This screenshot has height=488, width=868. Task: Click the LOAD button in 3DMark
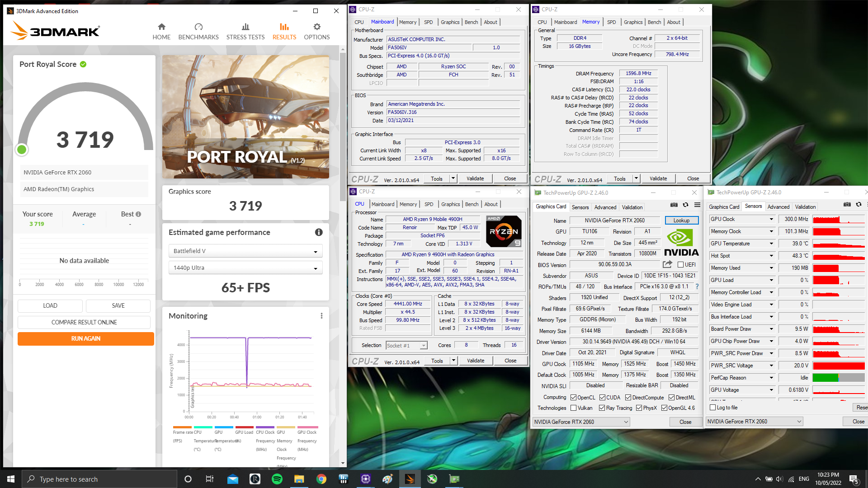tap(50, 306)
